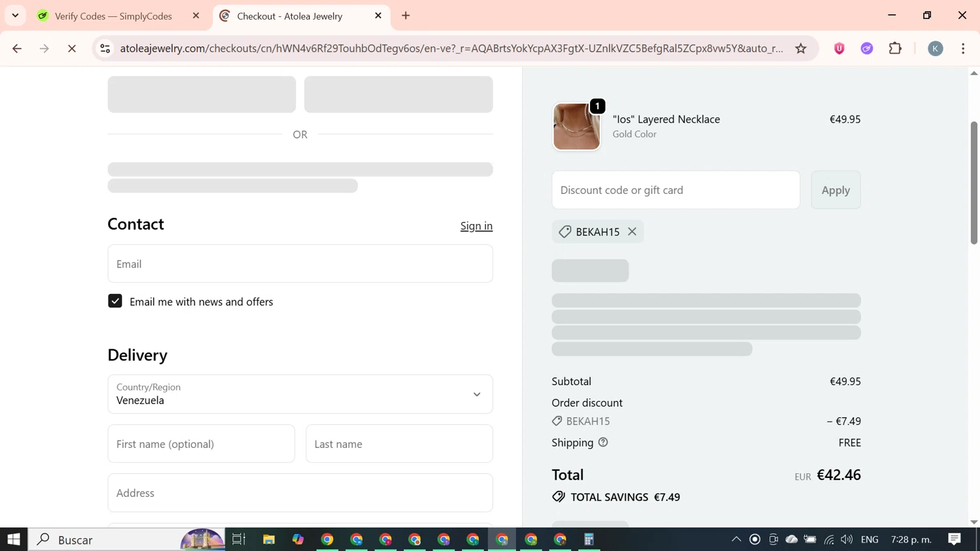Open the notifications center icon

(x=955, y=539)
